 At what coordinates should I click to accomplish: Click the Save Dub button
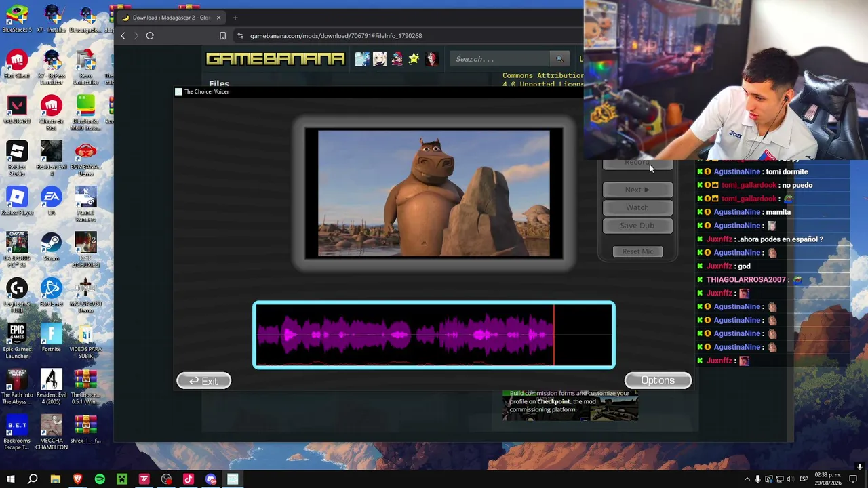tap(637, 226)
